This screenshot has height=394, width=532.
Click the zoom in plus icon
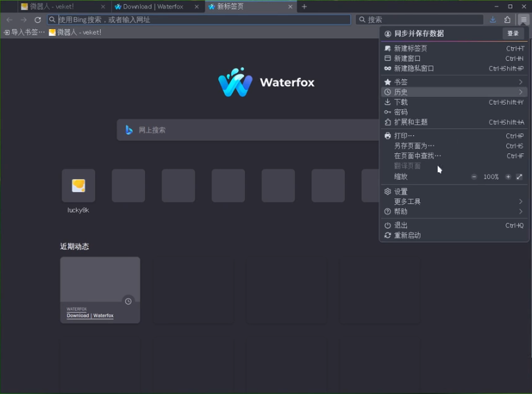point(508,177)
